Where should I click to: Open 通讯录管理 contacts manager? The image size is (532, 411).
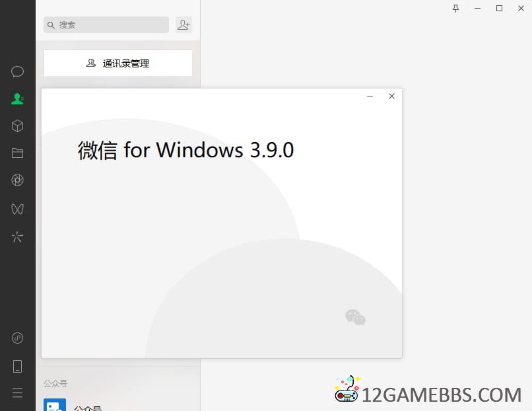[118, 63]
